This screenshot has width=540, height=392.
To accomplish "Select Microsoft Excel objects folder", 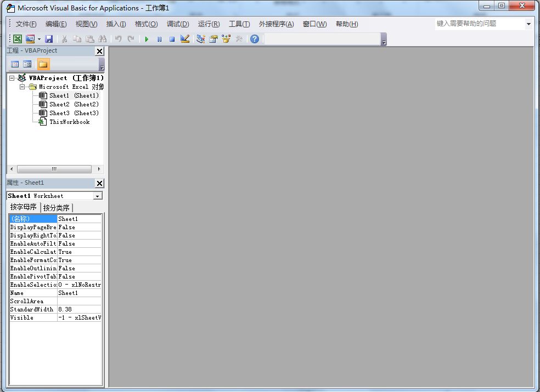I will (x=71, y=87).
